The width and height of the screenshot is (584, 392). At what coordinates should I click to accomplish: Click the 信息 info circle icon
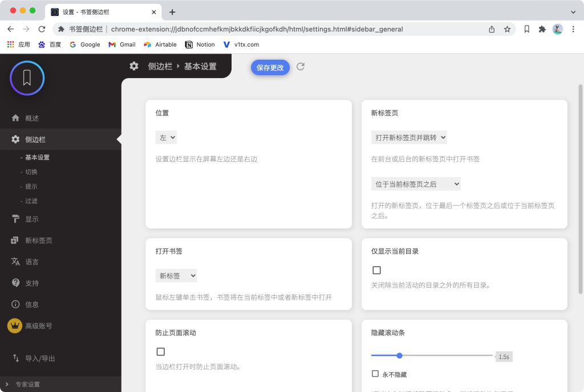(15, 304)
